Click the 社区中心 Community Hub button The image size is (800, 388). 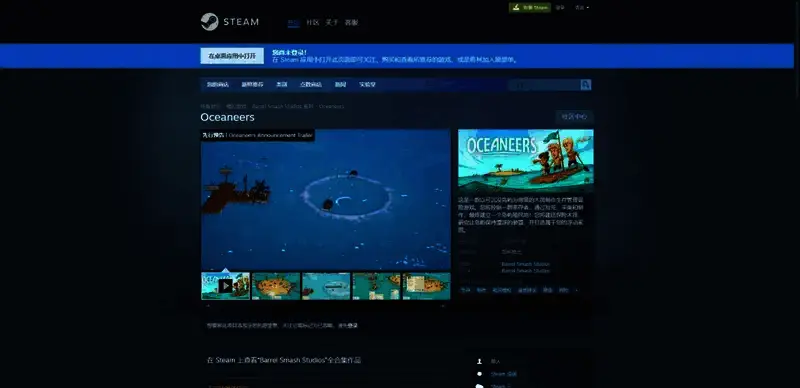[x=574, y=117]
